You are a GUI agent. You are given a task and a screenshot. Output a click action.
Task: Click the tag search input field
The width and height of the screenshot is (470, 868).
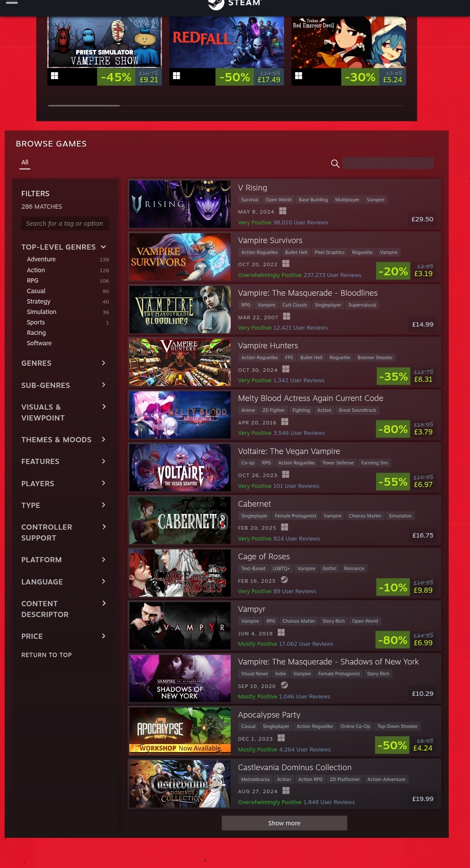[65, 224]
